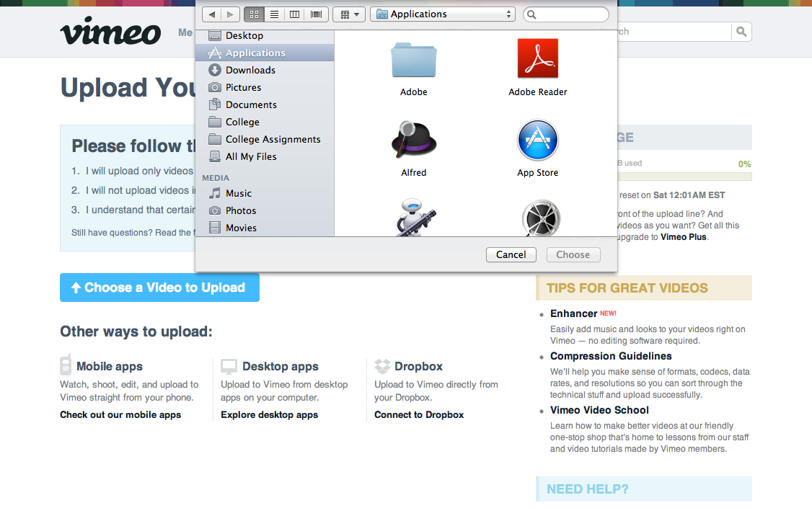812x508 pixels.
Task: Click the Mobile apps phone icon
Action: [66, 365]
